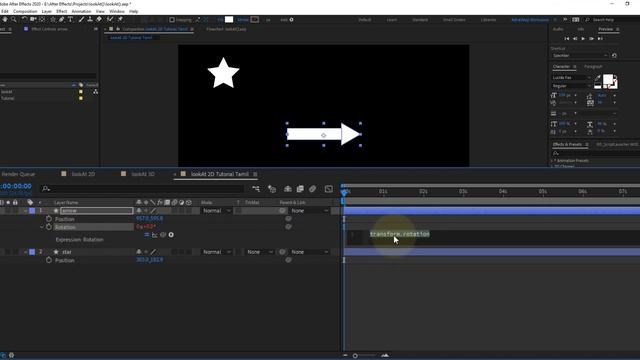Open the Graph Editor
640x360 pixels.
coord(329,189)
